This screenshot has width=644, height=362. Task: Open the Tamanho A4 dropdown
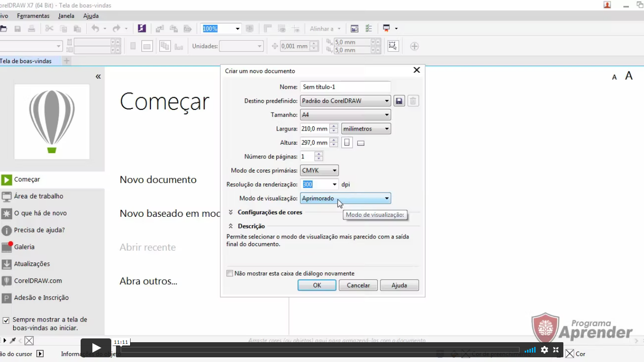(x=345, y=115)
